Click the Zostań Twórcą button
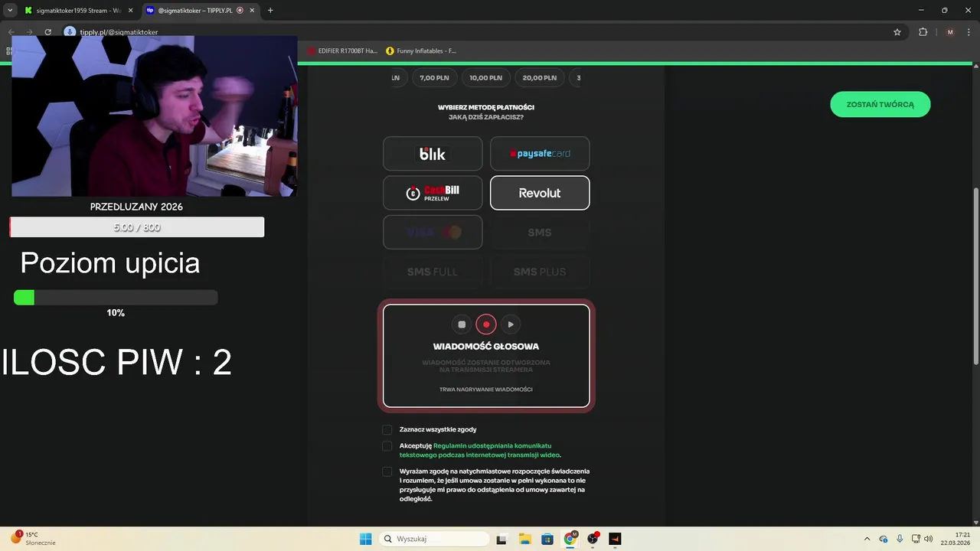The width and height of the screenshot is (980, 551). [880, 104]
